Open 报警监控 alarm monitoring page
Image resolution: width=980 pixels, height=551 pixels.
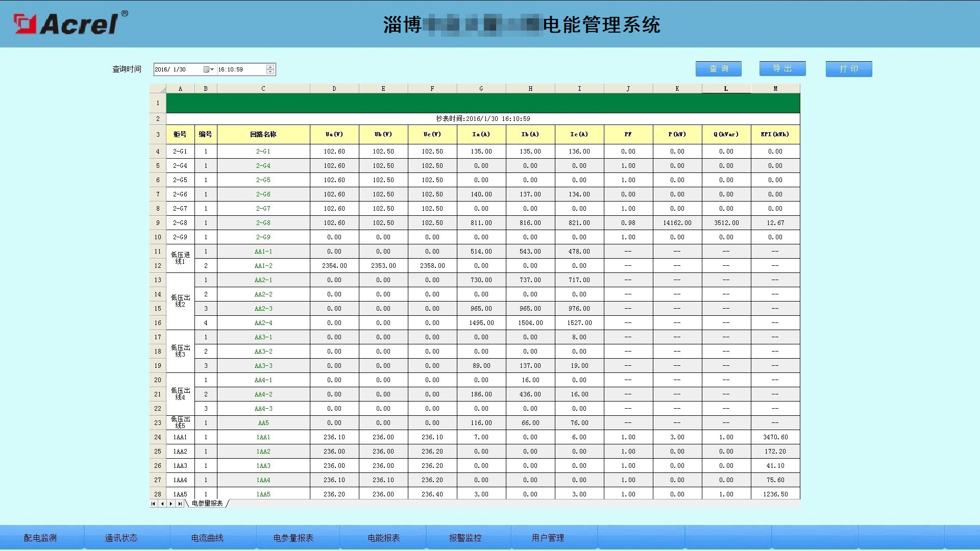465,538
